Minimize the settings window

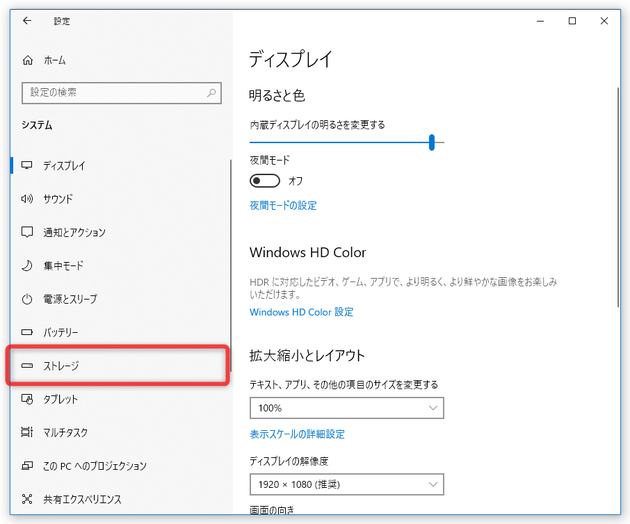pos(540,21)
